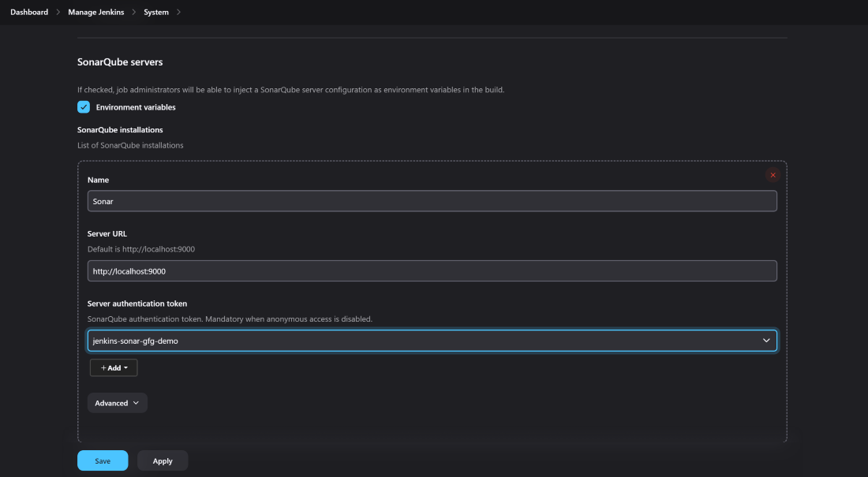The width and height of the screenshot is (868, 477).
Task: Click the chevron after Dashboard breadcrumb
Action: coord(58,12)
